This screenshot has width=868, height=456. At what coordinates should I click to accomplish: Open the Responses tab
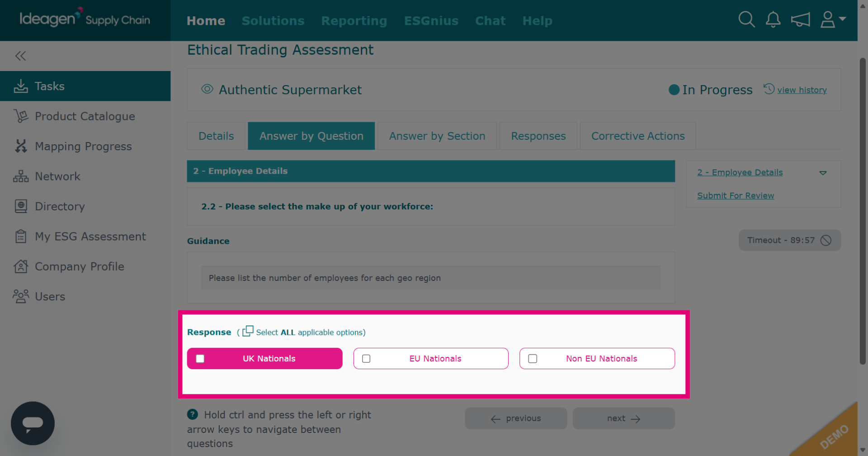[x=538, y=136]
